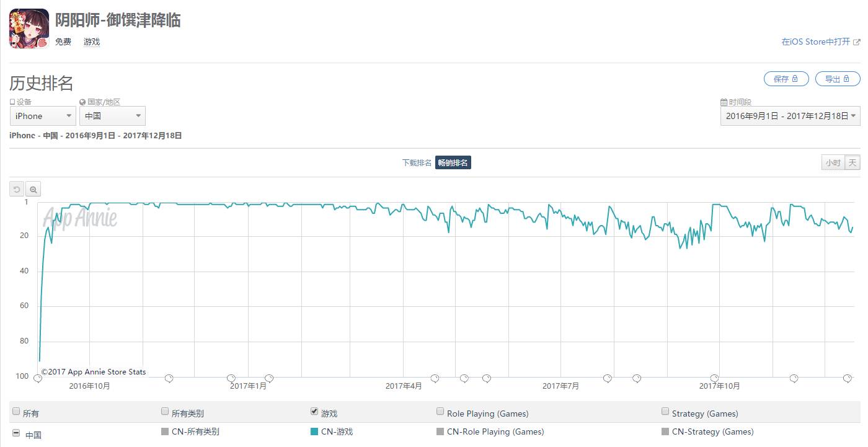Click the 导出 button
Image resolution: width=868 pixels, height=447 pixels.
pyautogui.click(x=838, y=79)
